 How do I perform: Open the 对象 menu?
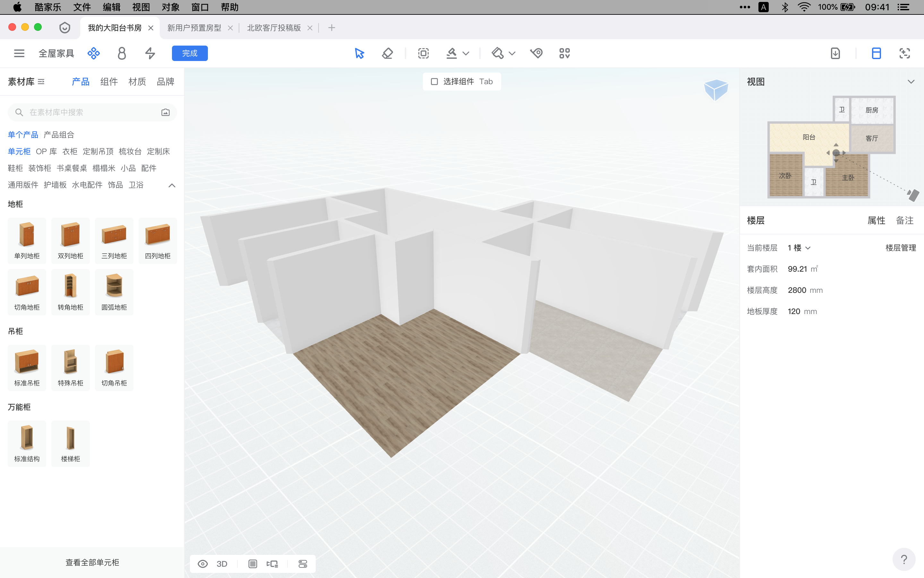click(x=171, y=7)
